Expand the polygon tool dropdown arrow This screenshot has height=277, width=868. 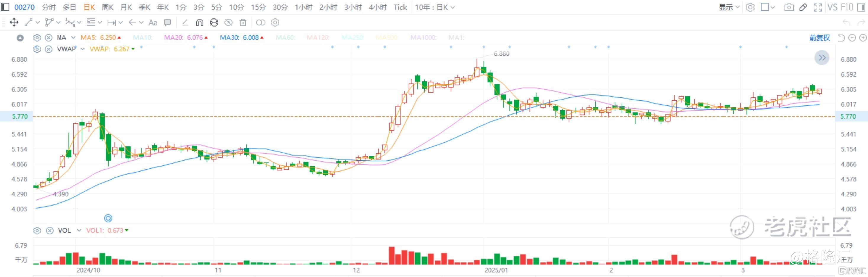pos(58,22)
